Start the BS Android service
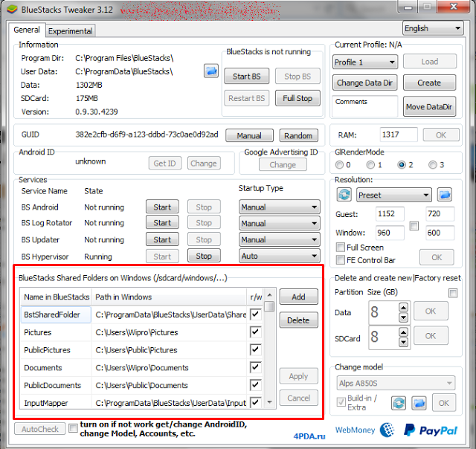476x449 pixels. click(162, 207)
